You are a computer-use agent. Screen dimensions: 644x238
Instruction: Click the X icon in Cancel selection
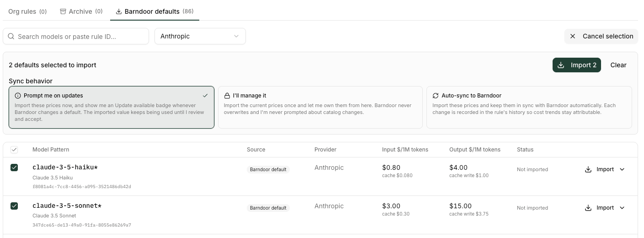[573, 36]
